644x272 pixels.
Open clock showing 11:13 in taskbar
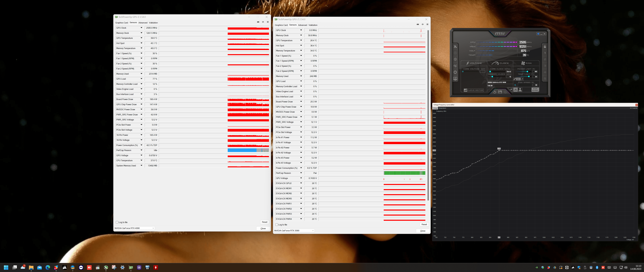pos(636,267)
